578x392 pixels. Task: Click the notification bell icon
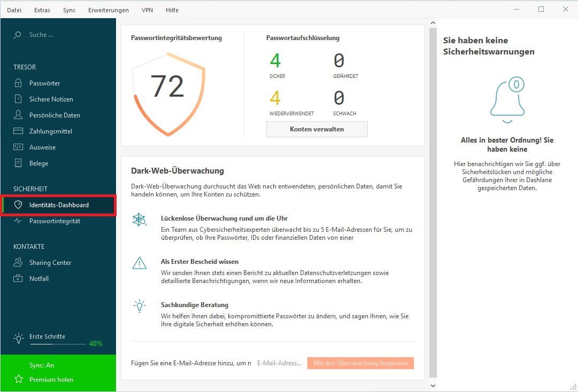[507, 100]
